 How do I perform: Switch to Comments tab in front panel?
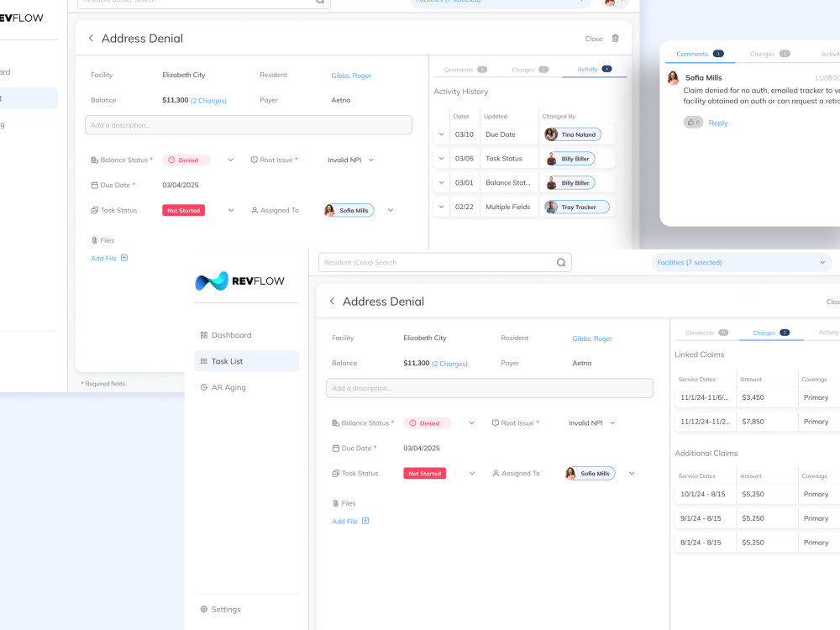pos(706,333)
